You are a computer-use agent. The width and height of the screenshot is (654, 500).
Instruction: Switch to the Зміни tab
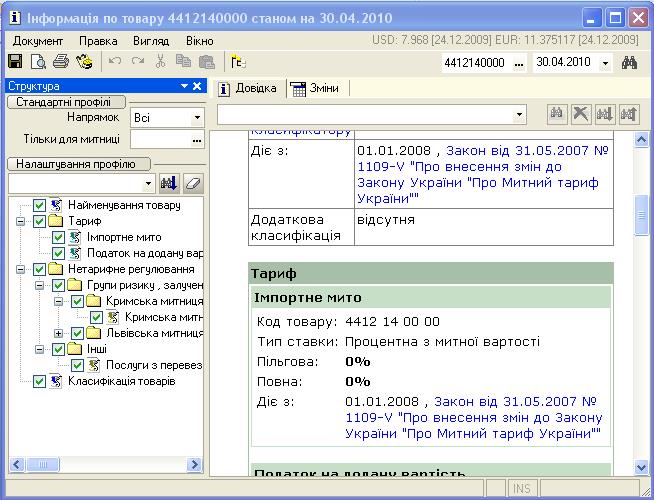pos(315,88)
